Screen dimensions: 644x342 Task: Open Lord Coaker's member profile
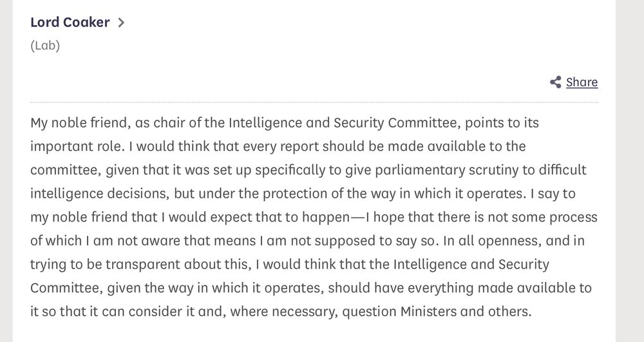pos(70,22)
